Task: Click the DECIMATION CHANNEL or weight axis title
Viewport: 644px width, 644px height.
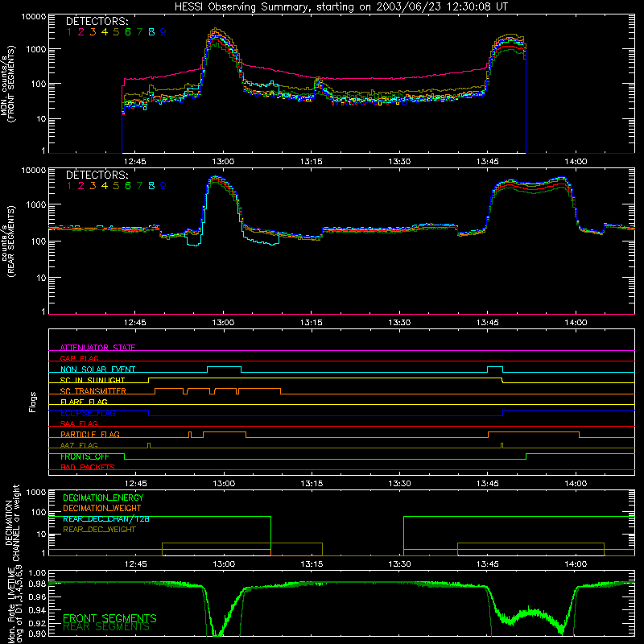Action: click(x=12, y=522)
